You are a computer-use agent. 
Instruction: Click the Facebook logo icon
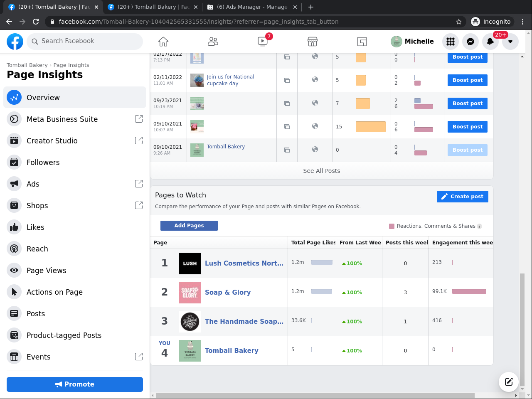pos(15,42)
